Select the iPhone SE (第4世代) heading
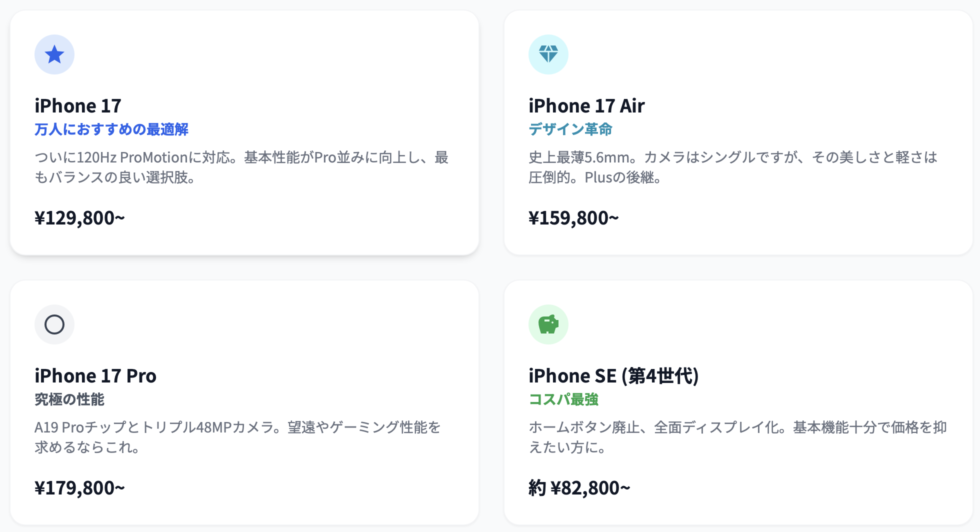This screenshot has width=980, height=532. click(x=613, y=376)
